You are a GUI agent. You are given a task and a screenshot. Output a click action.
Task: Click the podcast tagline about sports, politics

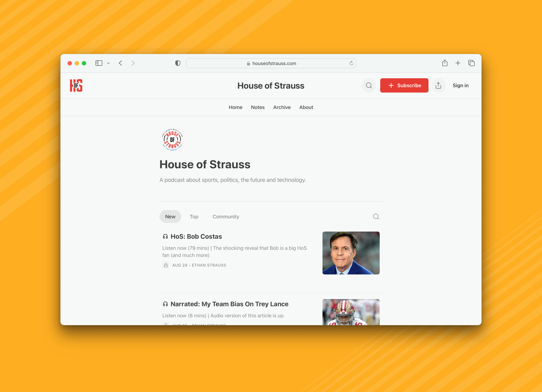click(x=233, y=180)
